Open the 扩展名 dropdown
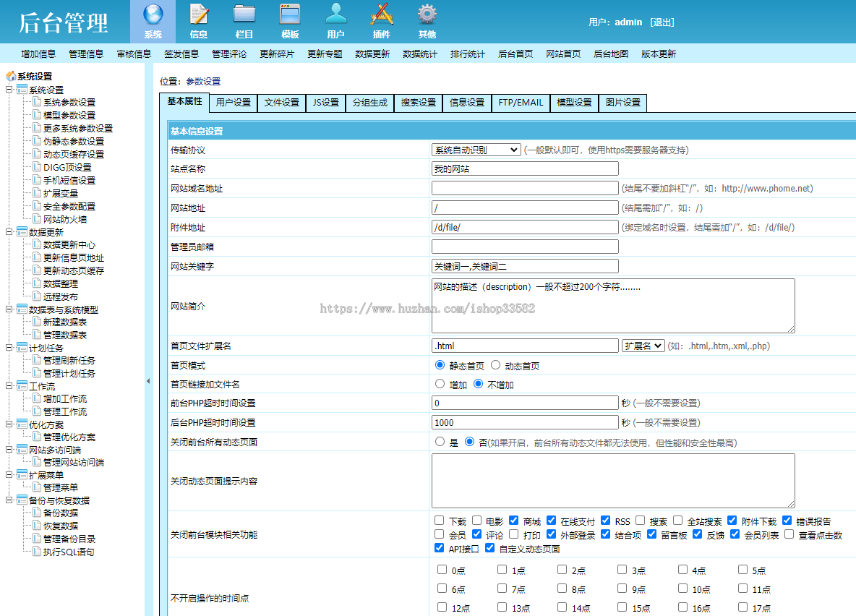Screen dimensions: 856x616 pyautogui.click(x=643, y=346)
